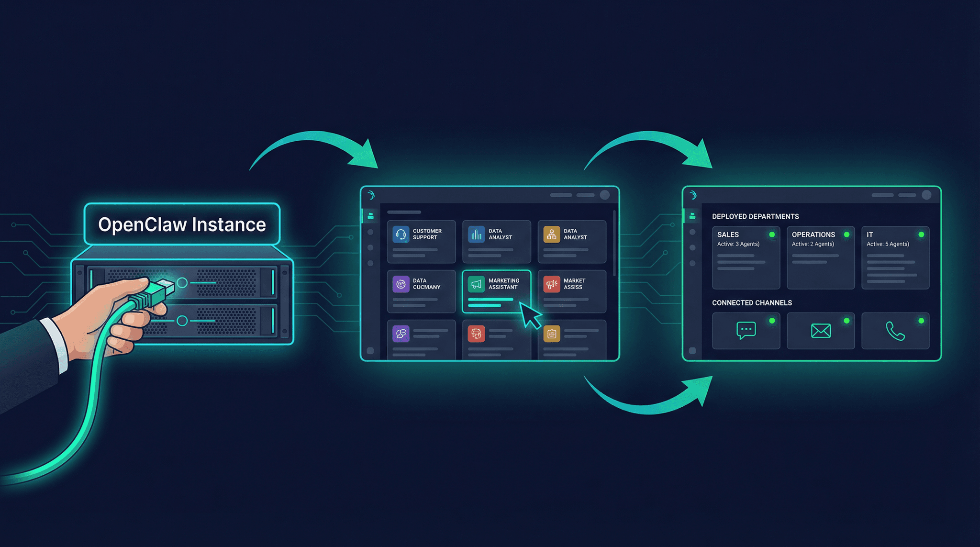Click the sidebar folder icon in the departments window
The image size is (980, 547).
click(x=692, y=216)
